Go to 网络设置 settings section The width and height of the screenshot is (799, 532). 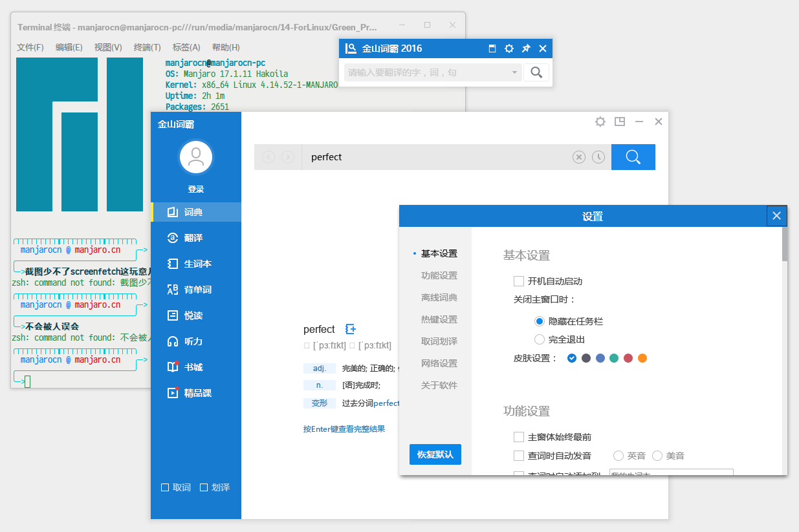pyautogui.click(x=439, y=363)
